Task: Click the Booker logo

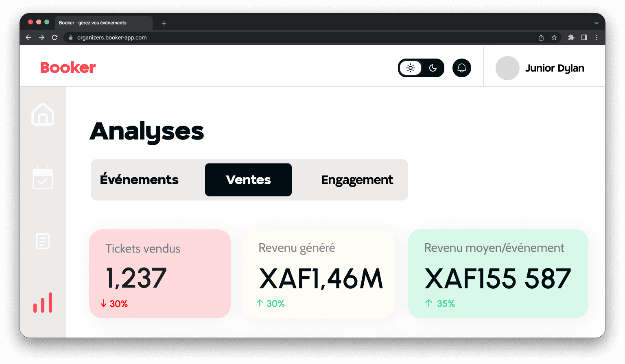Action: click(68, 68)
